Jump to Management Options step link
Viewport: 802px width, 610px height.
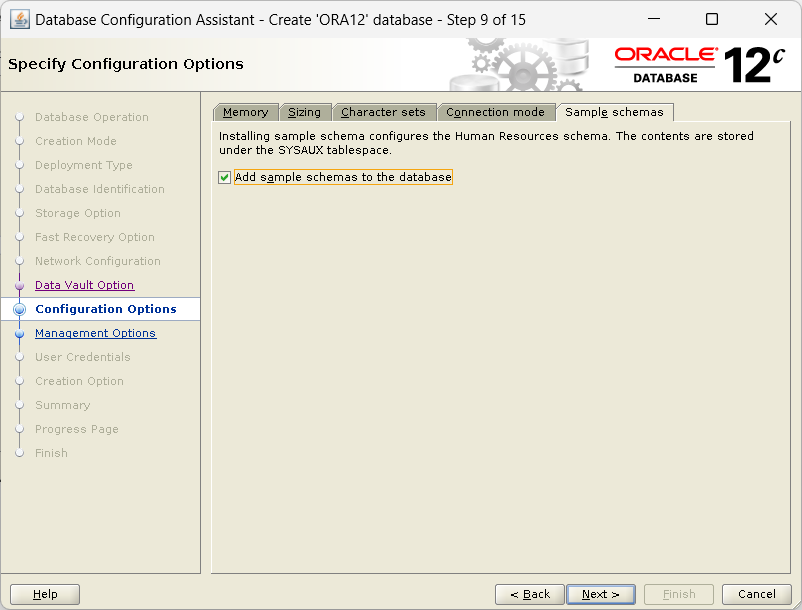pos(96,333)
